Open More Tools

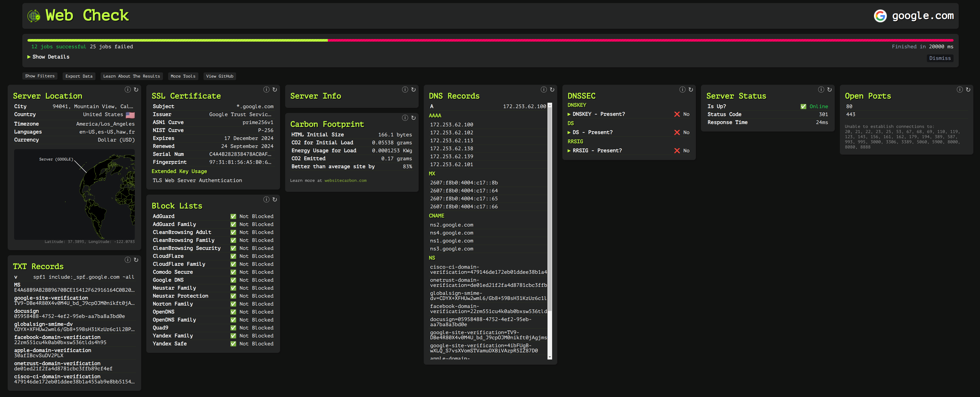click(183, 76)
